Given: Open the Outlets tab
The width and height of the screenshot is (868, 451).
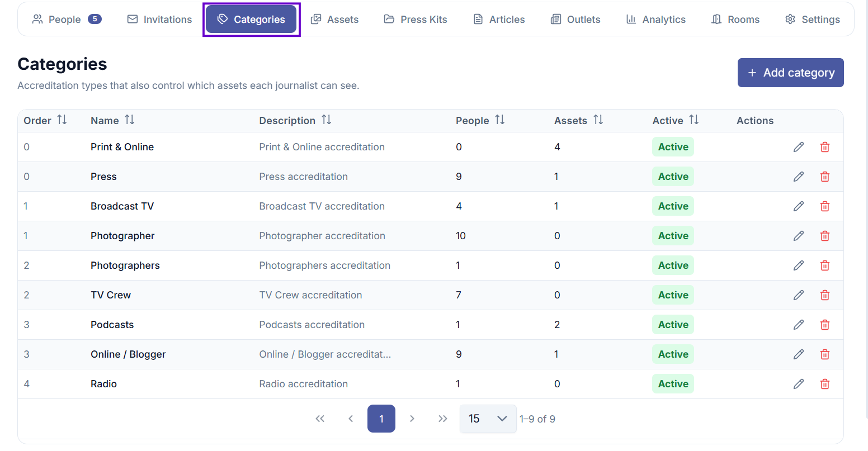Looking at the screenshot, I should (575, 20).
